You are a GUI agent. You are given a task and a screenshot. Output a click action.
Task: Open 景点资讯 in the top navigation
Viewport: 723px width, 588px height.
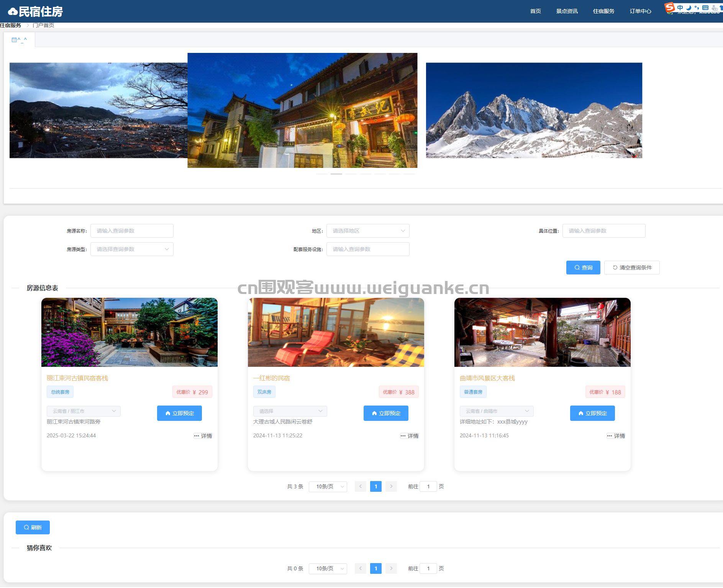point(567,11)
